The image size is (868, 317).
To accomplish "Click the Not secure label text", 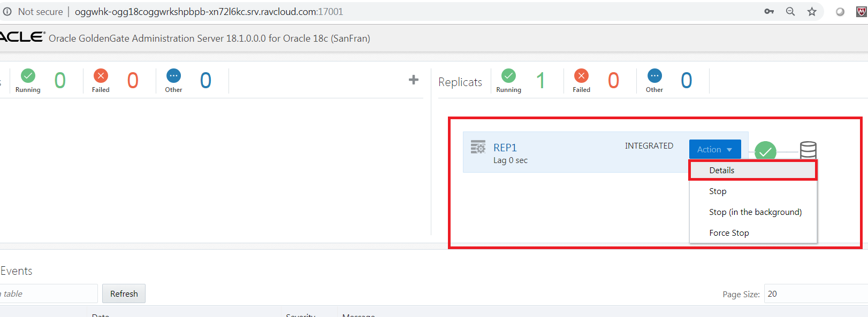I will tap(40, 11).
